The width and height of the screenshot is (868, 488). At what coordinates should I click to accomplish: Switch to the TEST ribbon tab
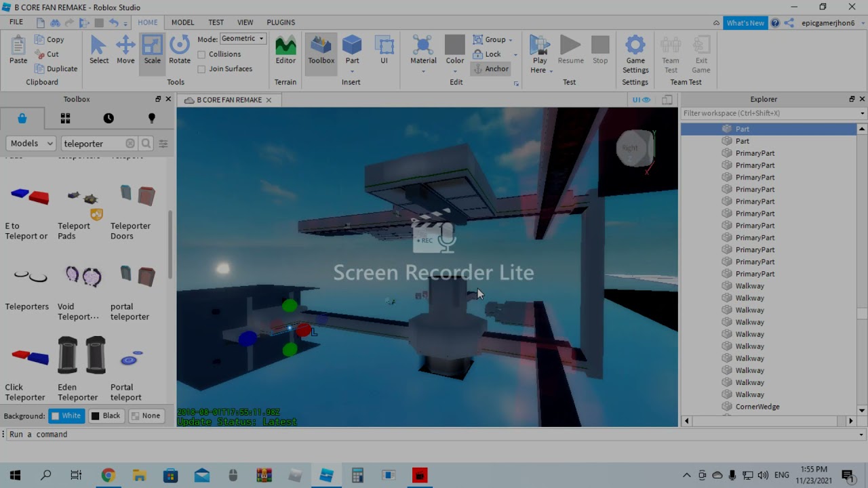click(216, 22)
